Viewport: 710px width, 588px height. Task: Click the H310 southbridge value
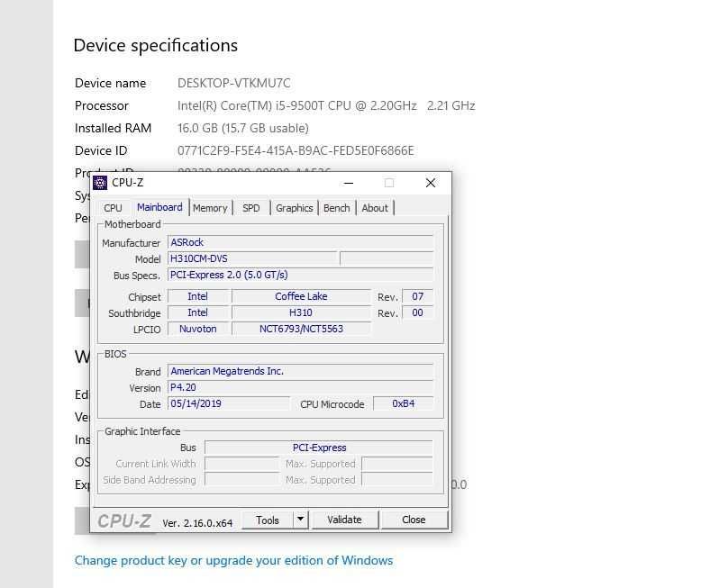click(301, 312)
